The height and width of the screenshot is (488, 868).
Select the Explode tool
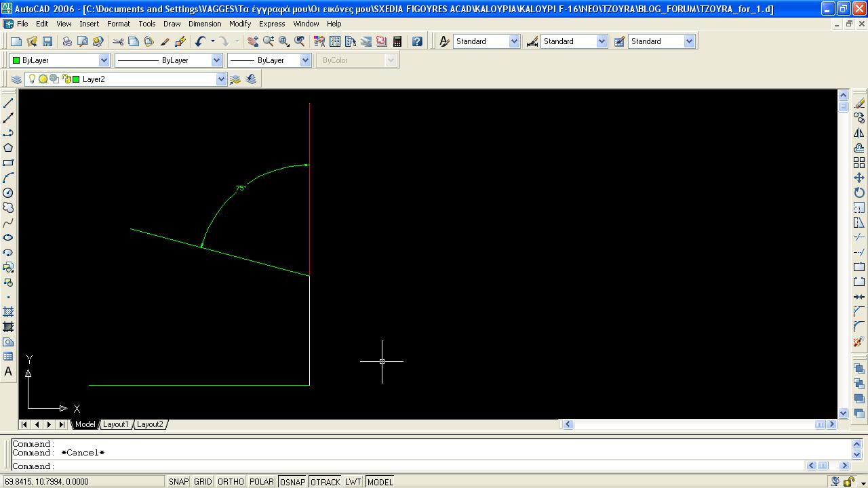859,342
